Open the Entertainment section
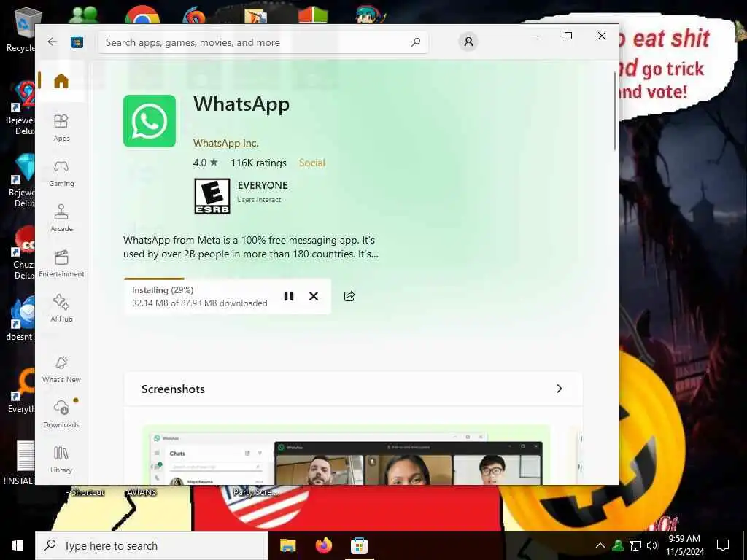The width and height of the screenshot is (747, 560). pyautogui.click(x=61, y=263)
